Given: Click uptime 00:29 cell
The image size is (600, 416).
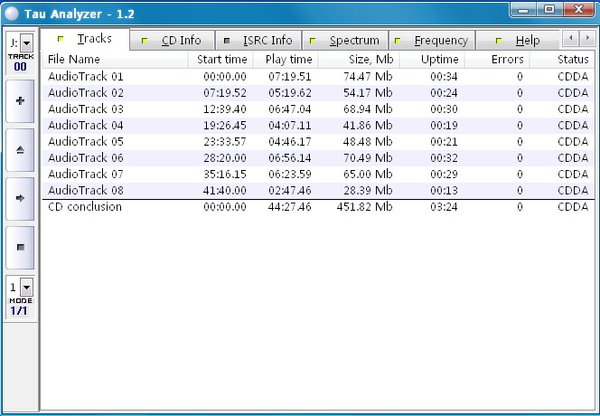Looking at the screenshot, I should pos(444,175).
